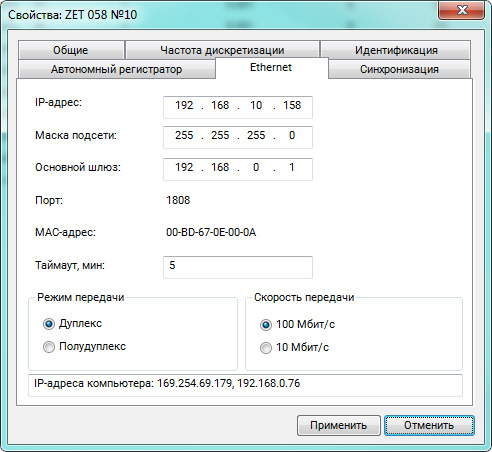Close the ZET 058 properties dialog
The image size is (492, 452).
(462, 10)
